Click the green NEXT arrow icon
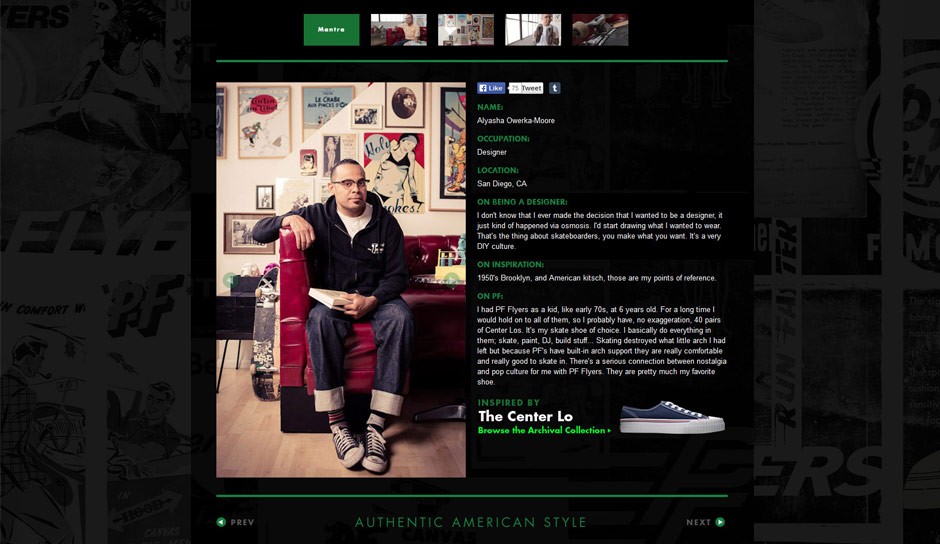 point(720,522)
